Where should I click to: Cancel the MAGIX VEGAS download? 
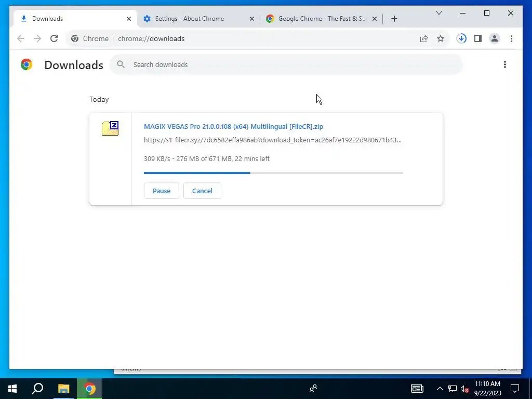coord(202,191)
